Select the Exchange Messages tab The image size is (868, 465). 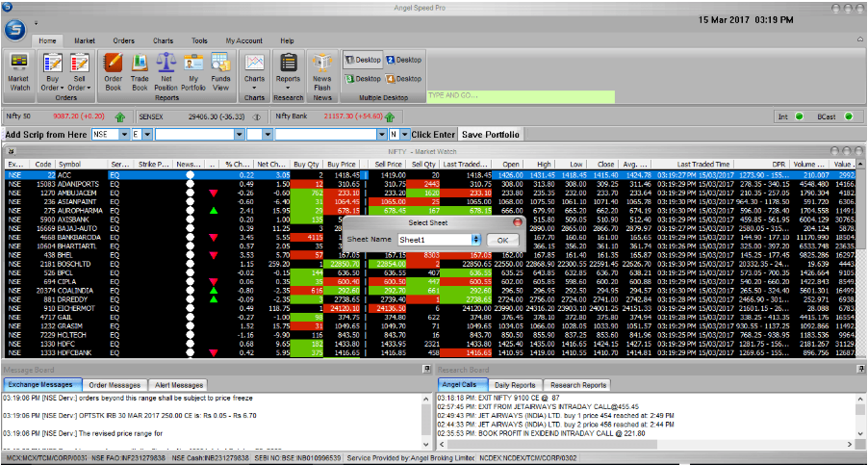(x=42, y=385)
